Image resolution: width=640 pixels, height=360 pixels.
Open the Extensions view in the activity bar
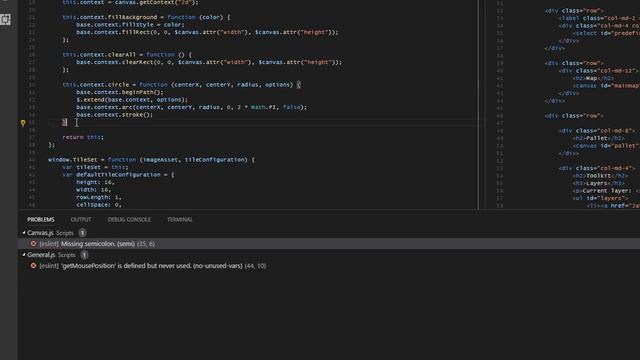point(5,19)
